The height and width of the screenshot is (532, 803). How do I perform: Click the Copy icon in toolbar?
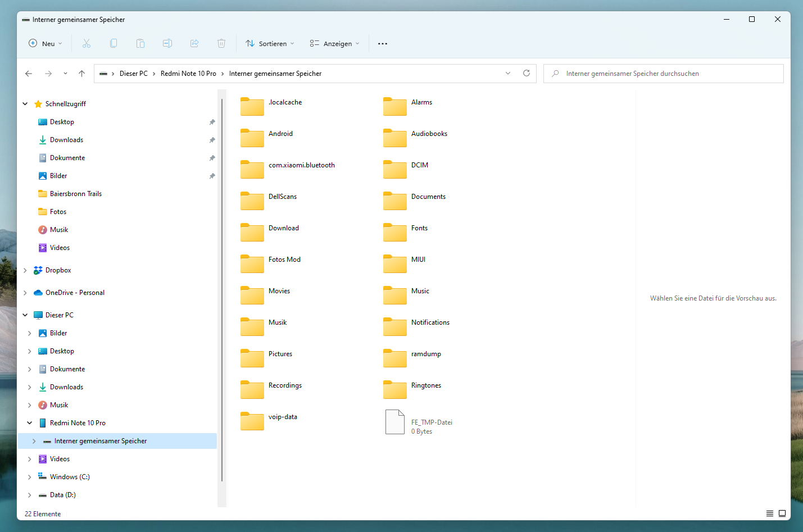(x=114, y=43)
